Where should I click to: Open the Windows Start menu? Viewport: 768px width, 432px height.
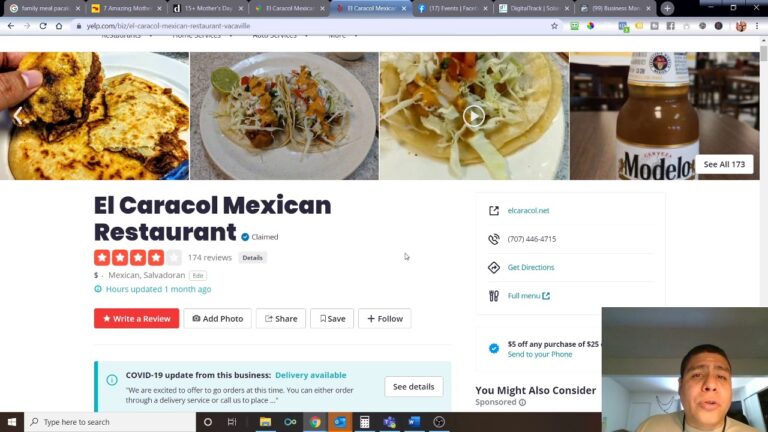pyautogui.click(x=12, y=422)
